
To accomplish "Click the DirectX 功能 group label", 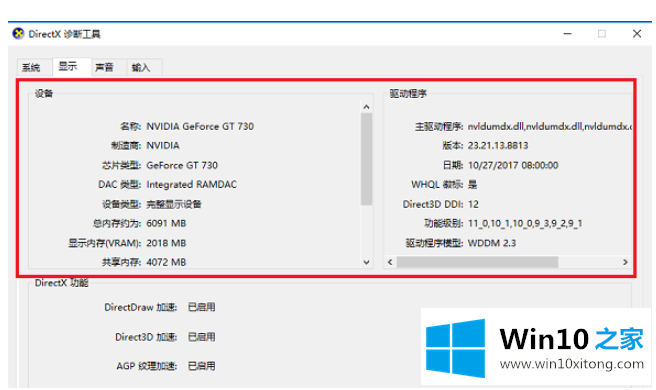I will click(x=62, y=283).
